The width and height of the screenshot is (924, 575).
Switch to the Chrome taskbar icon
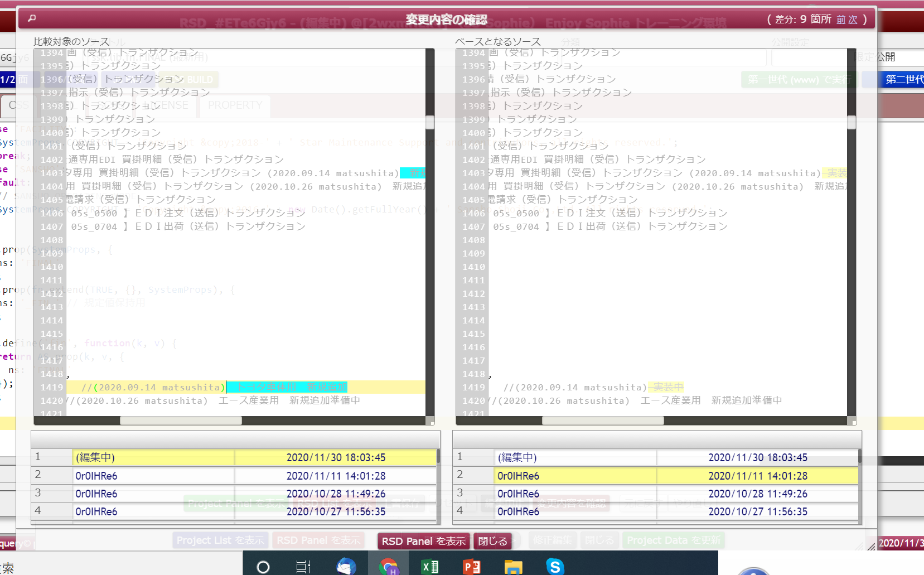pyautogui.click(x=389, y=566)
